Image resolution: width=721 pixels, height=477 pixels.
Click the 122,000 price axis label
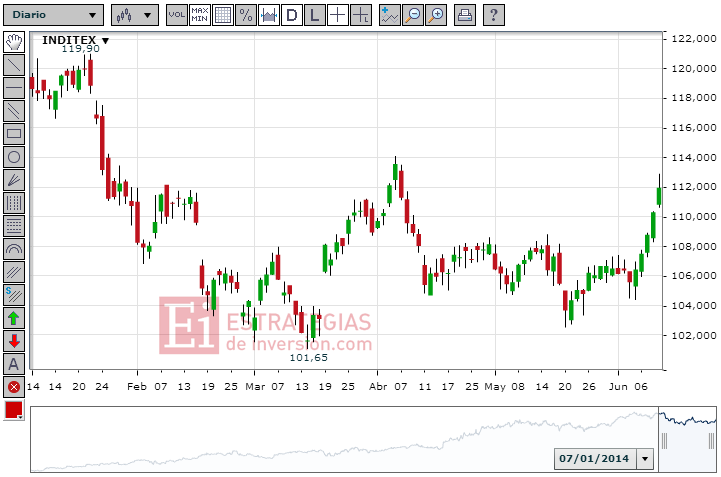coord(694,39)
